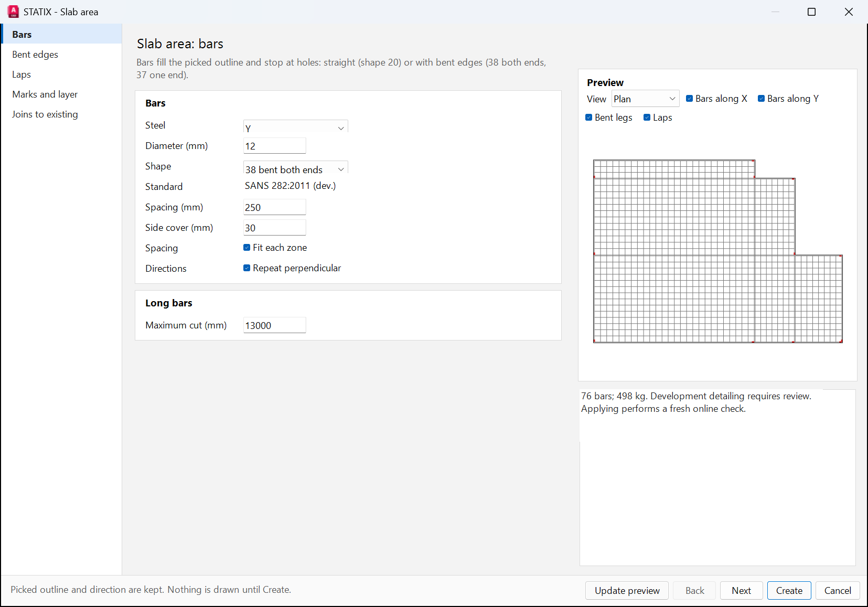This screenshot has height=607, width=868.
Task: Click the 'Long bars' section heading
Action: (x=168, y=303)
